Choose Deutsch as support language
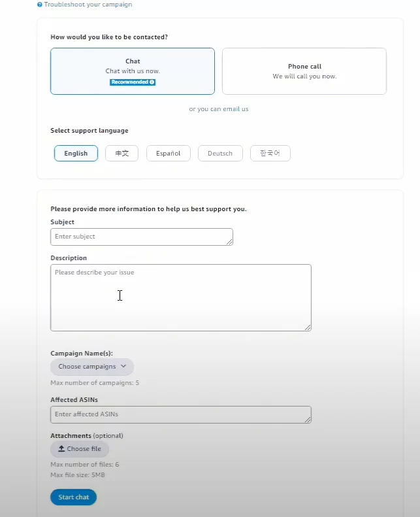 click(220, 154)
